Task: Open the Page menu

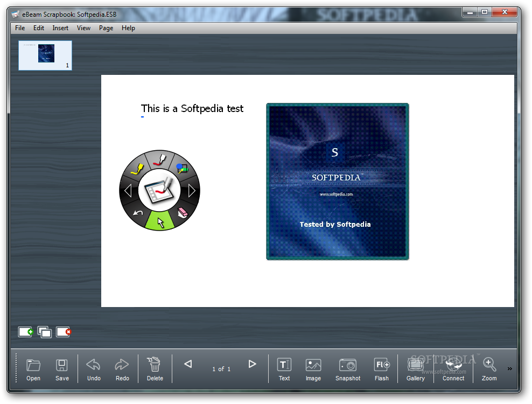Action: coord(106,28)
